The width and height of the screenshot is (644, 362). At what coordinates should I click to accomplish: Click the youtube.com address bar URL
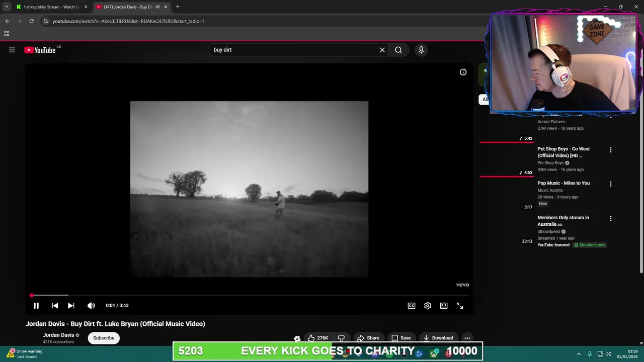(x=128, y=21)
